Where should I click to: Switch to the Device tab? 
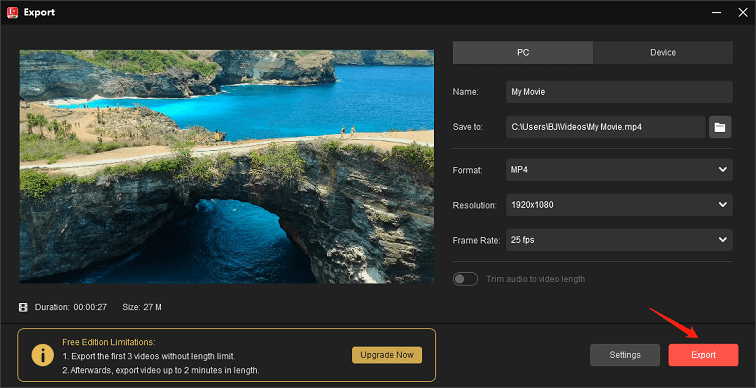[x=663, y=53]
